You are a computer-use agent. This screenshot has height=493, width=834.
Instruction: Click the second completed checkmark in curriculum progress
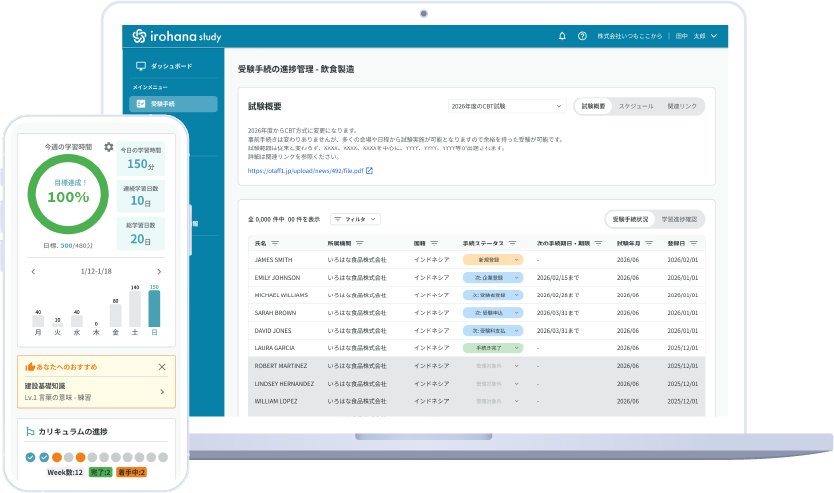click(44, 457)
